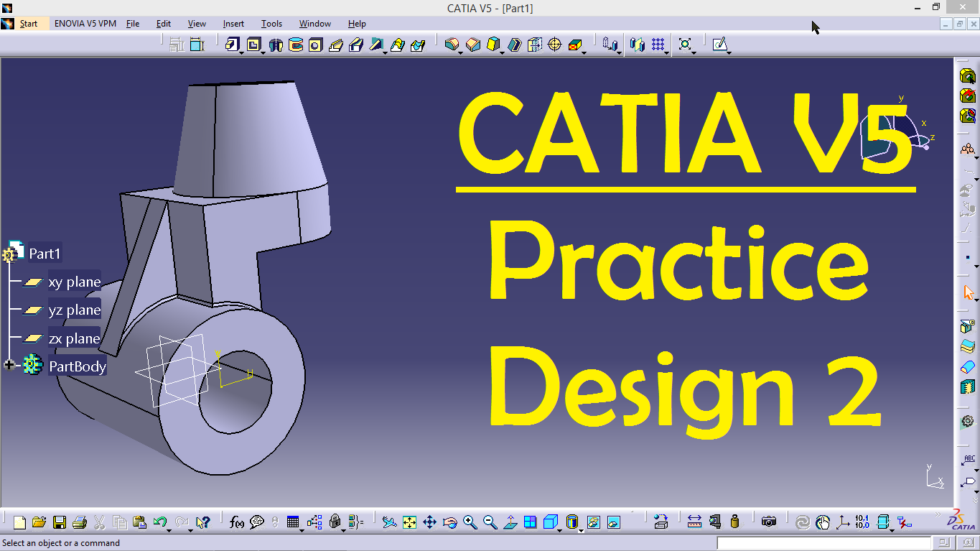Open the Insert menu
The width and height of the screenshot is (980, 551).
point(233,24)
